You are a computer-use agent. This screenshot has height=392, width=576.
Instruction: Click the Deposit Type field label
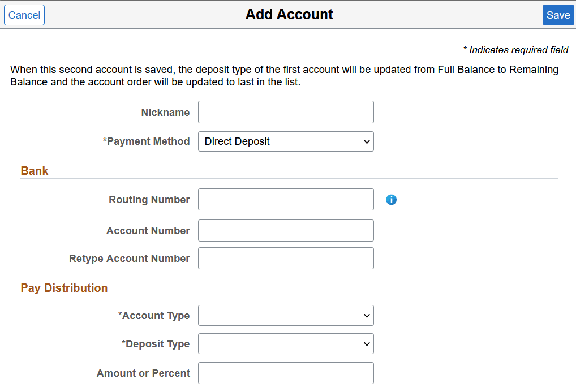[155, 343]
